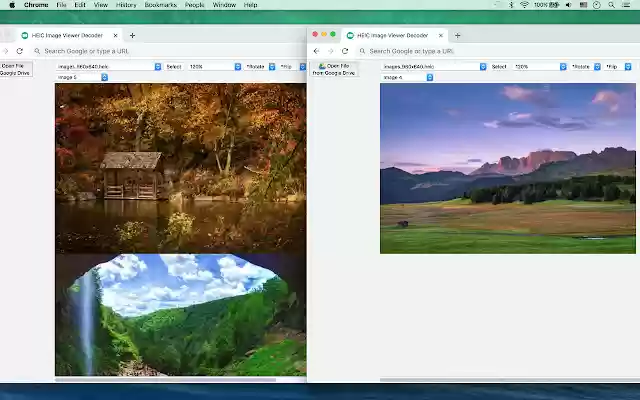
Task: Open the Edit menu
Action: pos(80,5)
